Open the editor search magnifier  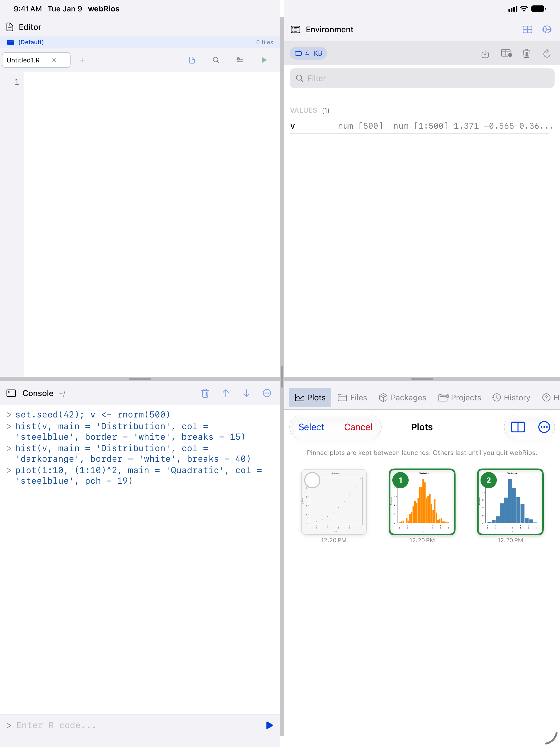[216, 60]
